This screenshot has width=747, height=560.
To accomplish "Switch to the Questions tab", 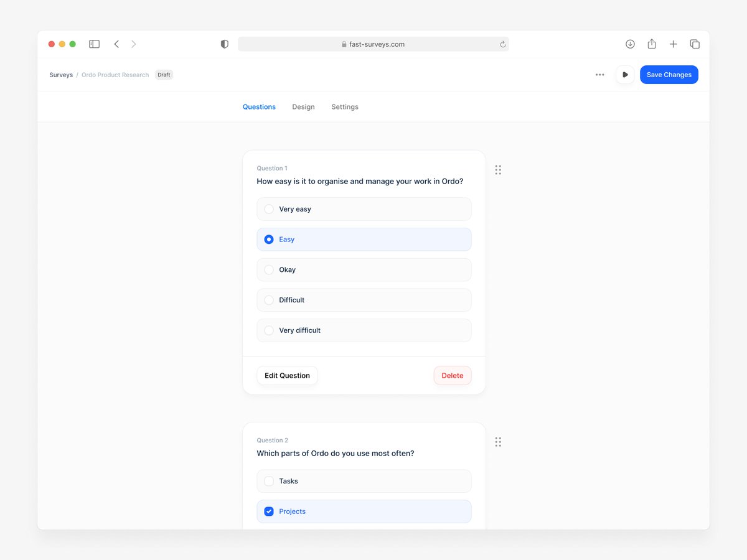I will (x=259, y=107).
